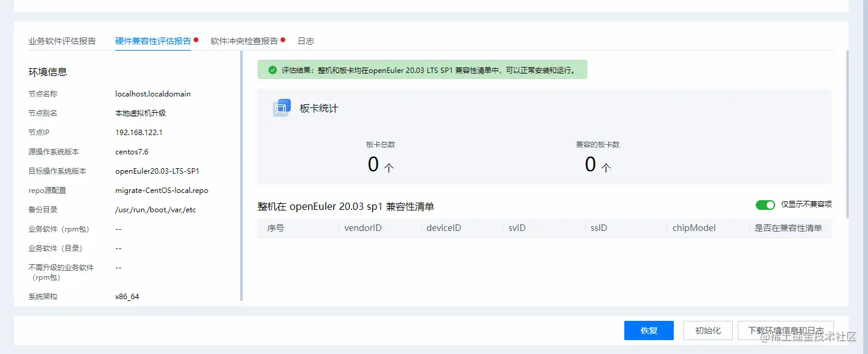868x354 pixels.
Task: Toggle the 仅显示不兼容项 switch
Action: 765,205
